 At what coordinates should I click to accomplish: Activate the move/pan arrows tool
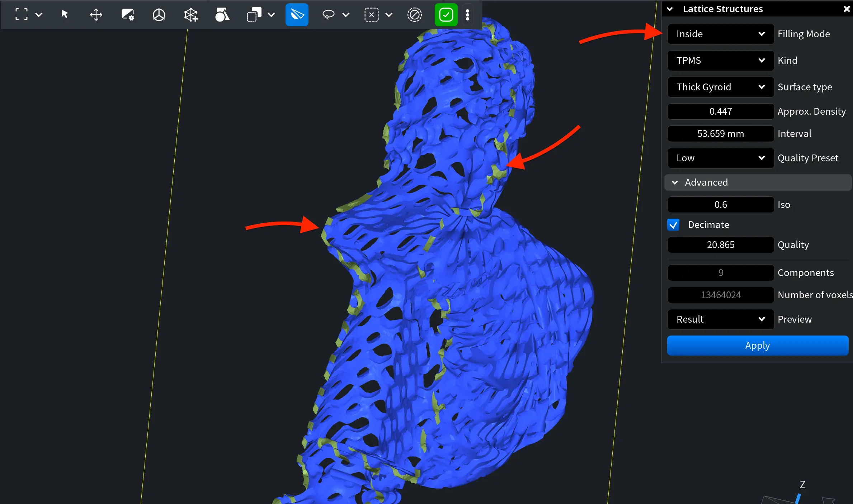[96, 15]
